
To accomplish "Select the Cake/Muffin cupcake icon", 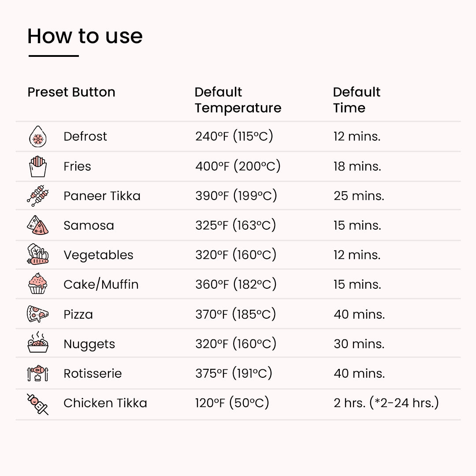I will (37, 284).
